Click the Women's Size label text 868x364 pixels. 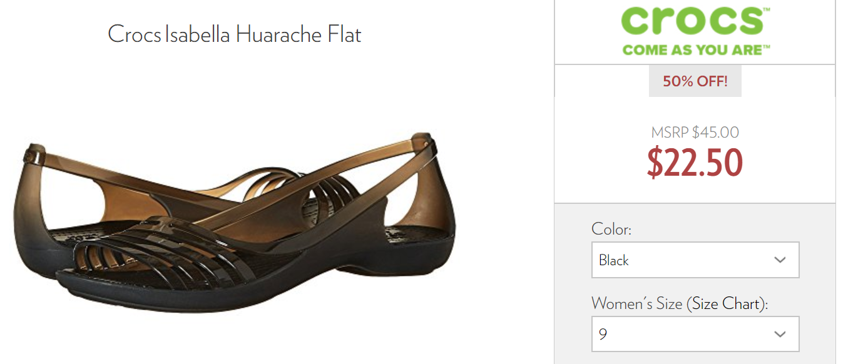(x=636, y=304)
